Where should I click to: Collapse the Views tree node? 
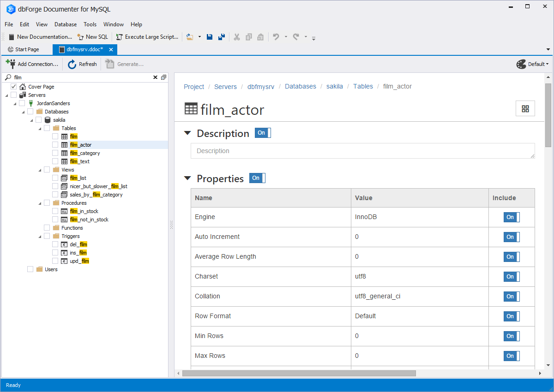pyautogui.click(x=40, y=170)
